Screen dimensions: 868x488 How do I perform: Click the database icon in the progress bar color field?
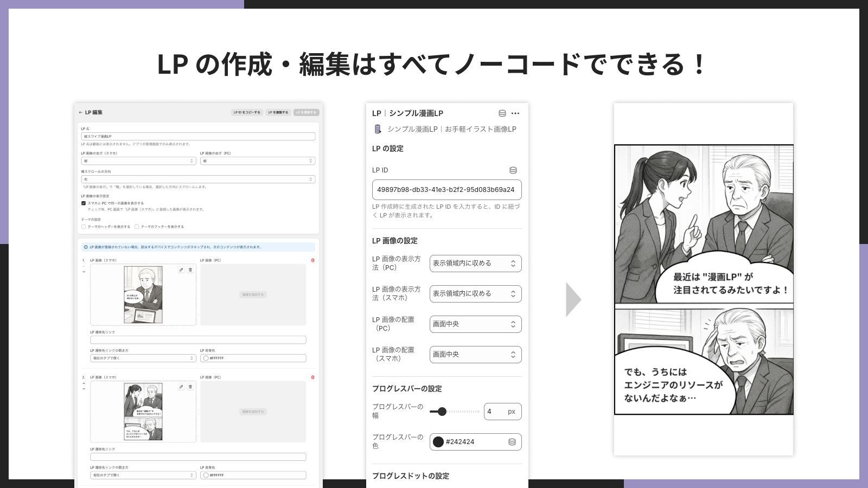click(x=512, y=442)
